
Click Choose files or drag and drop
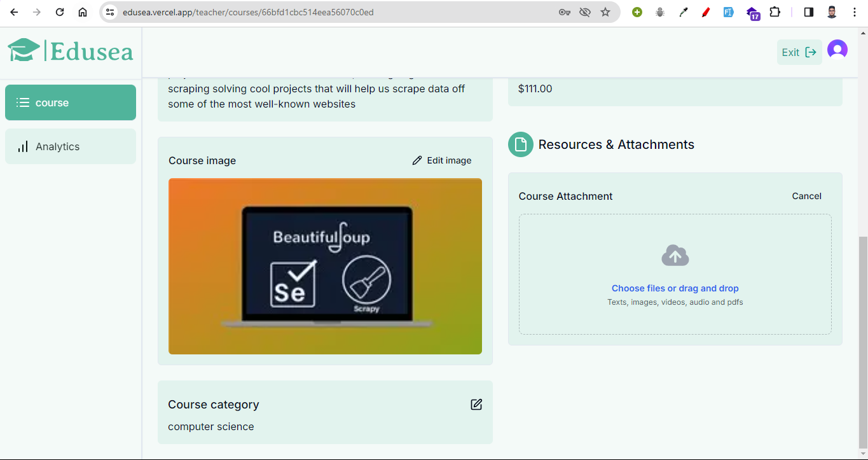[x=675, y=288]
